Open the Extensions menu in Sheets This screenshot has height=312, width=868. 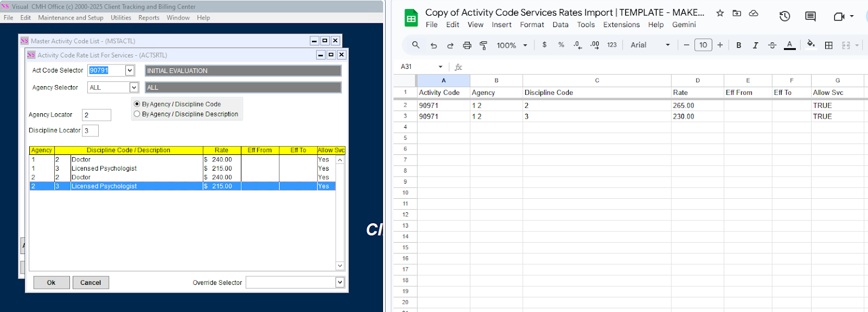pos(621,25)
